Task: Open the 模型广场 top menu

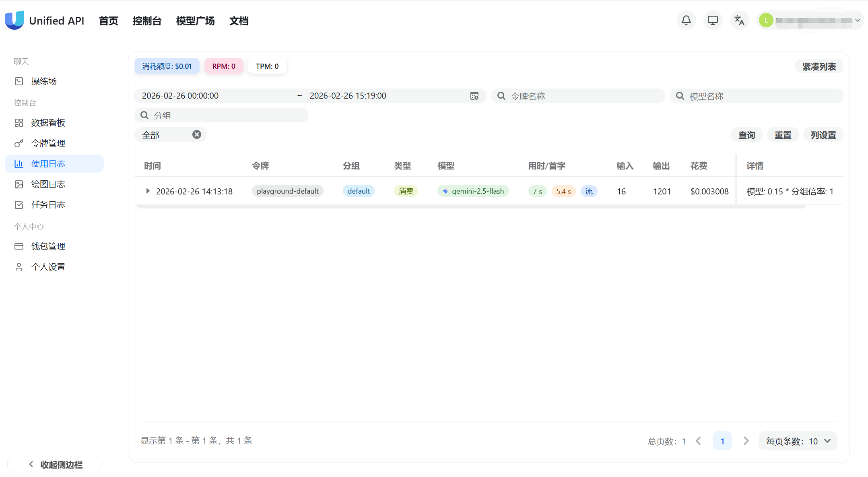Action: pos(195,21)
